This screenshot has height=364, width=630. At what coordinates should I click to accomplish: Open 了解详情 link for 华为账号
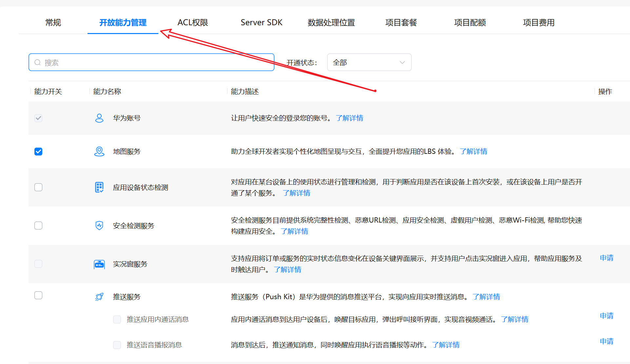[349, 118]
